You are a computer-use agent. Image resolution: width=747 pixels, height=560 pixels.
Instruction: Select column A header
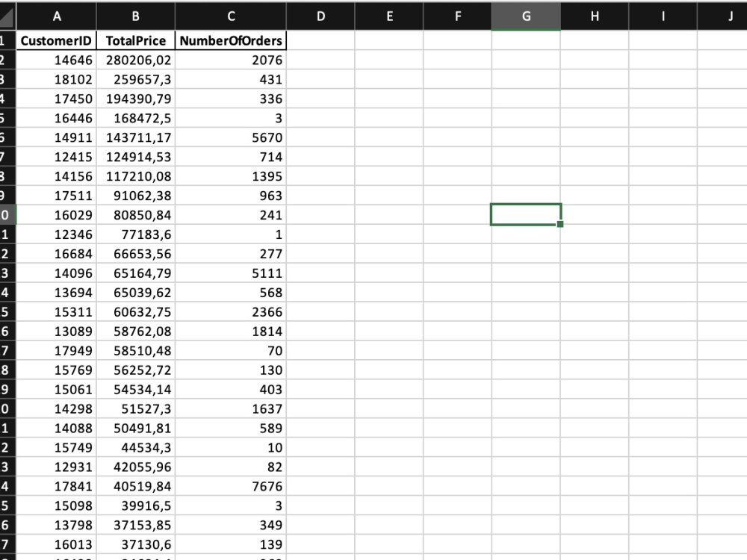coord(57,16)
